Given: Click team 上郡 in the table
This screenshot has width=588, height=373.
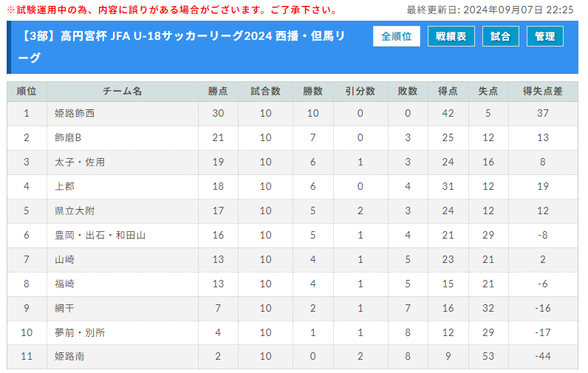Looking at the screenshot, I should coord(64,186).
